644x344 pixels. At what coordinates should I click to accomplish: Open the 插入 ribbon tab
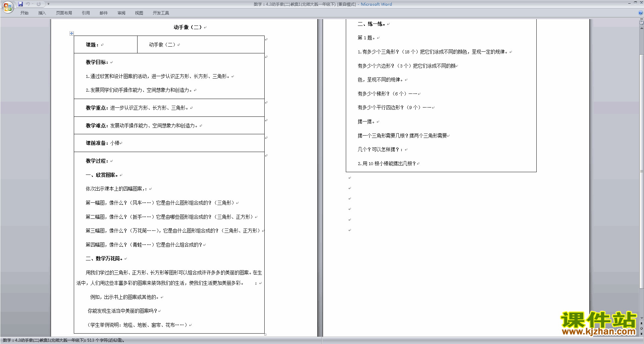pyautogui.click(x=42, y=13)
